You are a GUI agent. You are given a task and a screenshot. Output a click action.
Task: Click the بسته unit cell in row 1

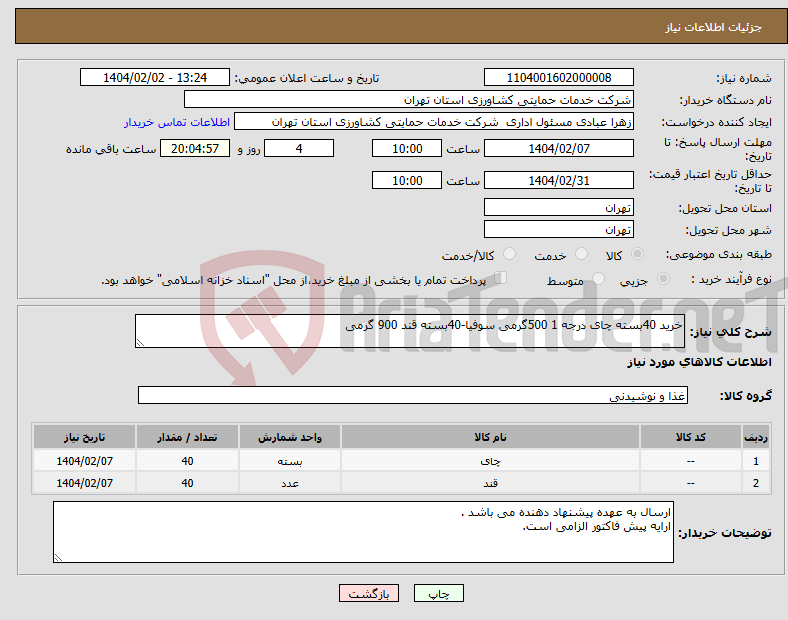290,461
